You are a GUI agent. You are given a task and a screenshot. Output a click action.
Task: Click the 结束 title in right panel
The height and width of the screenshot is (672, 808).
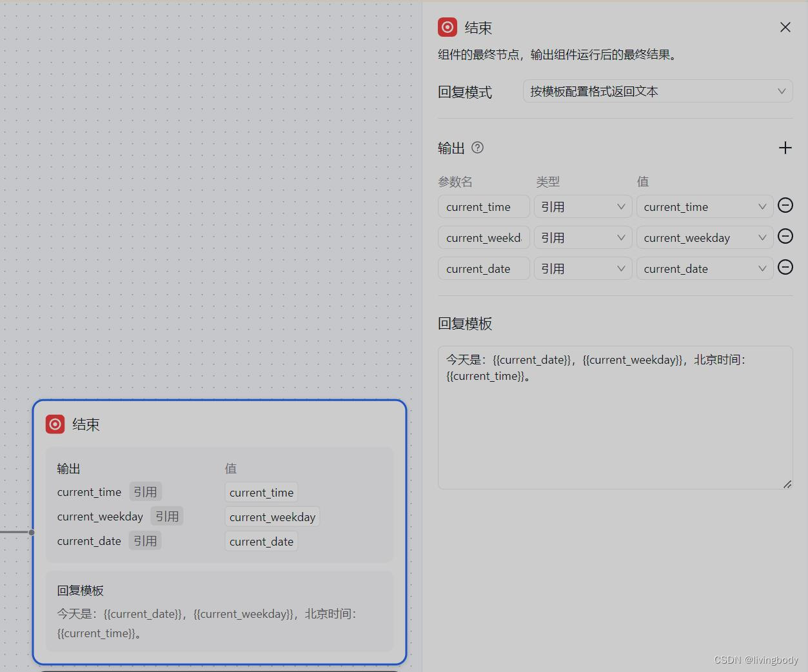tap(478, 28)
